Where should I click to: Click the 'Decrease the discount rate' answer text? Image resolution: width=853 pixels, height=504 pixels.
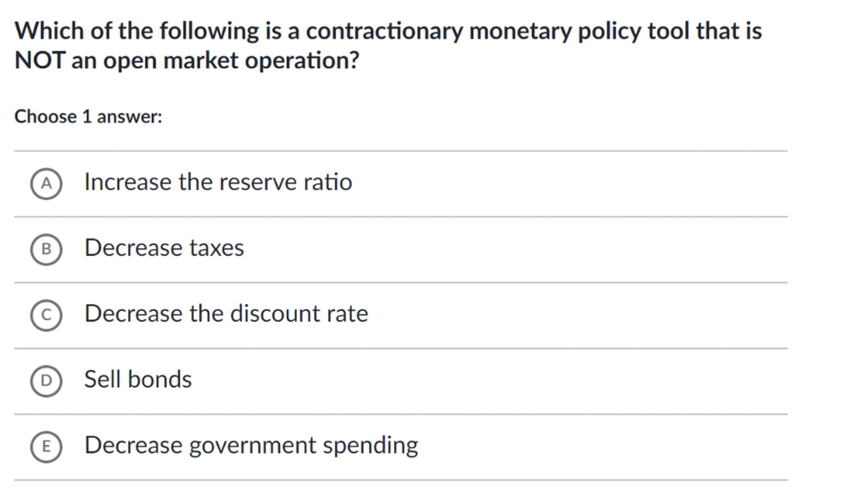[226, 314]
